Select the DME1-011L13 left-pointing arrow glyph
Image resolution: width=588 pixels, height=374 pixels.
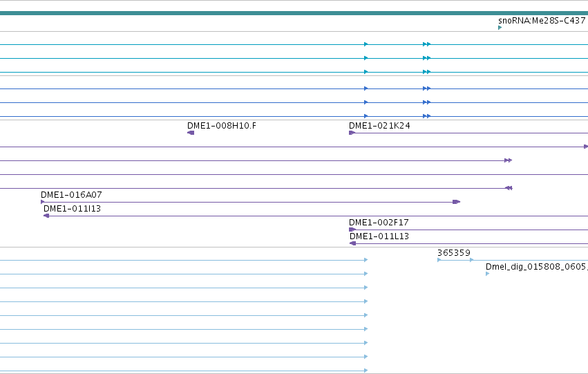(x=352, y=243)
